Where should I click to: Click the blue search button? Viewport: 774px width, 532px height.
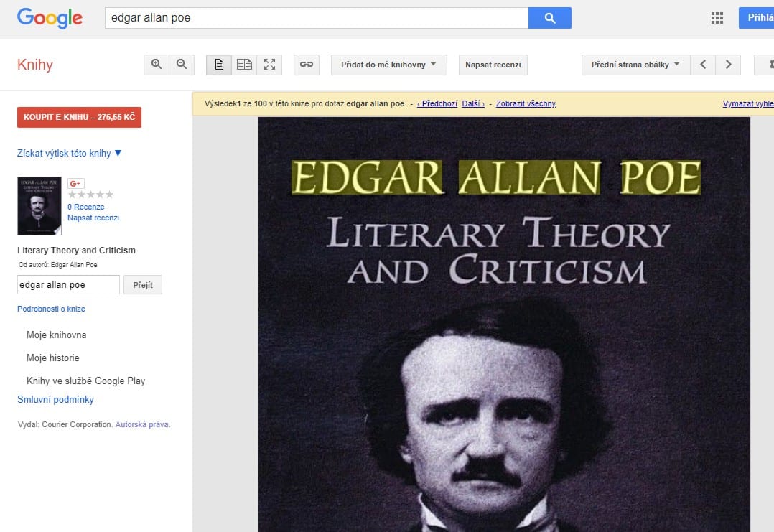[549, 18]
